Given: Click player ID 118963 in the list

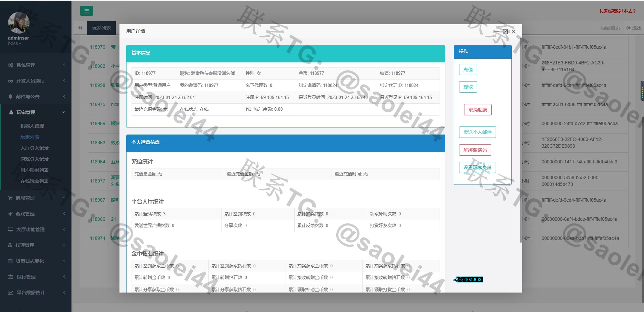Looking at the screenshot, I should pyautogui.click(x=98, y=143).
